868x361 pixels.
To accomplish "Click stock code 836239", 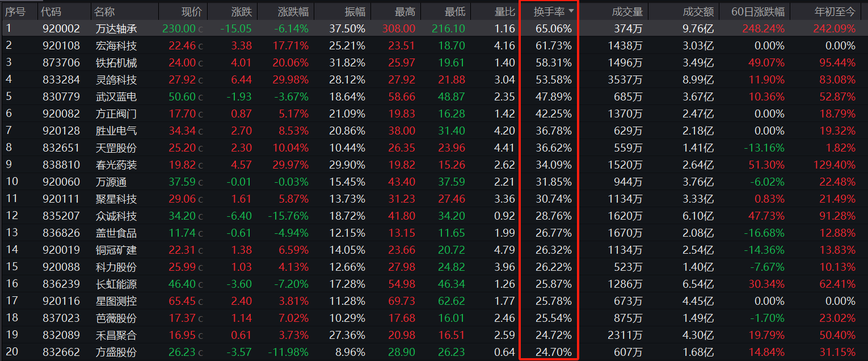I will 61,284.
